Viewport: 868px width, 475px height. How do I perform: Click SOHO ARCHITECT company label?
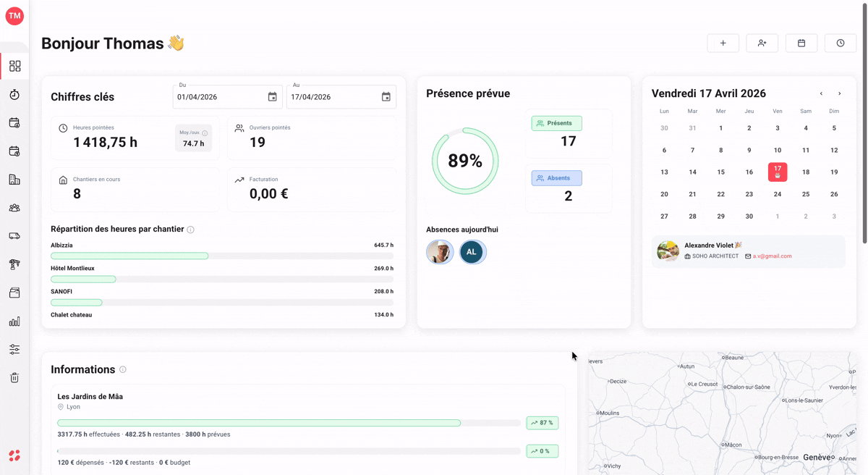[x=715, y=256]
